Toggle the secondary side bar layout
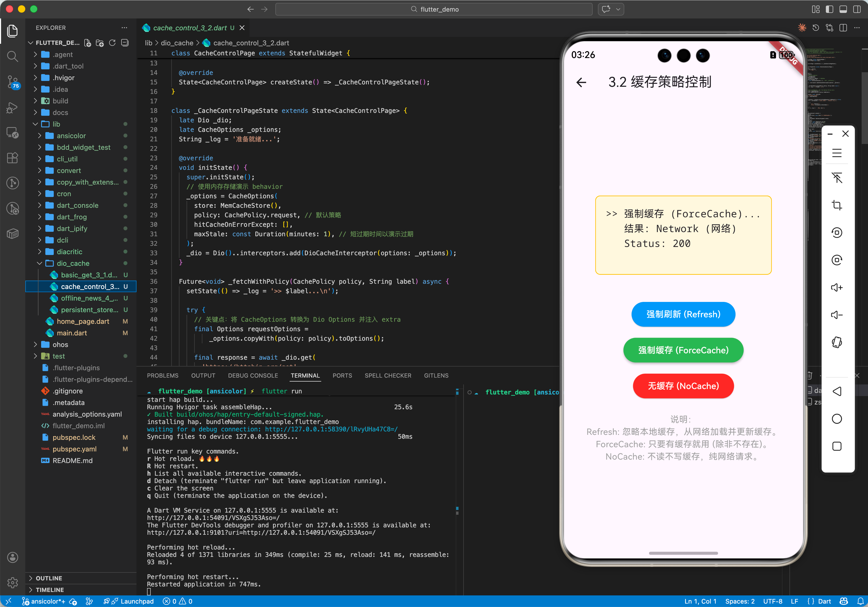868x607 pixels. click(857, 9)
